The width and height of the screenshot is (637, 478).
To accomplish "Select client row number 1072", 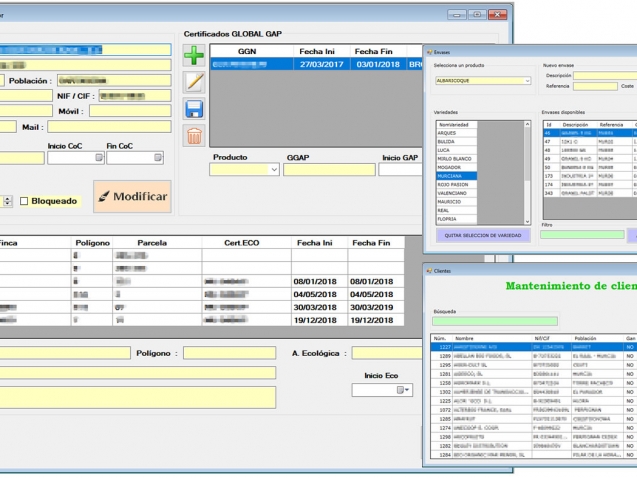I will click(x=534, y=410).
